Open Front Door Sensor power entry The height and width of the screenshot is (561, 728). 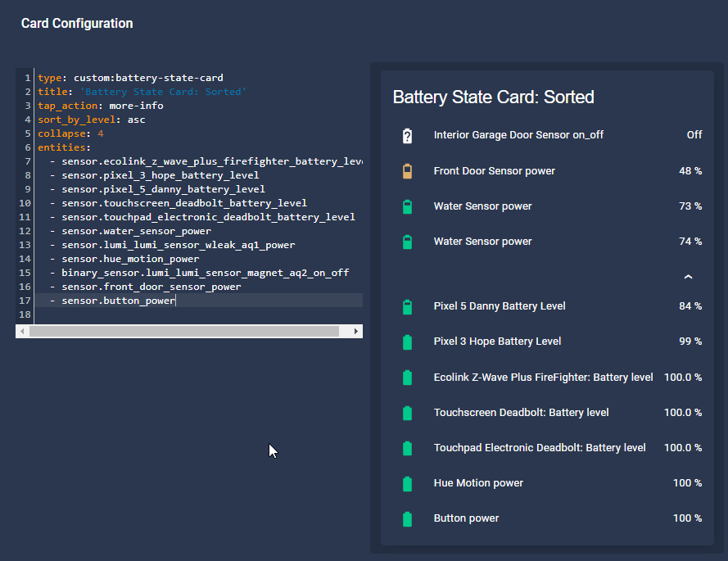pos(547,171)
